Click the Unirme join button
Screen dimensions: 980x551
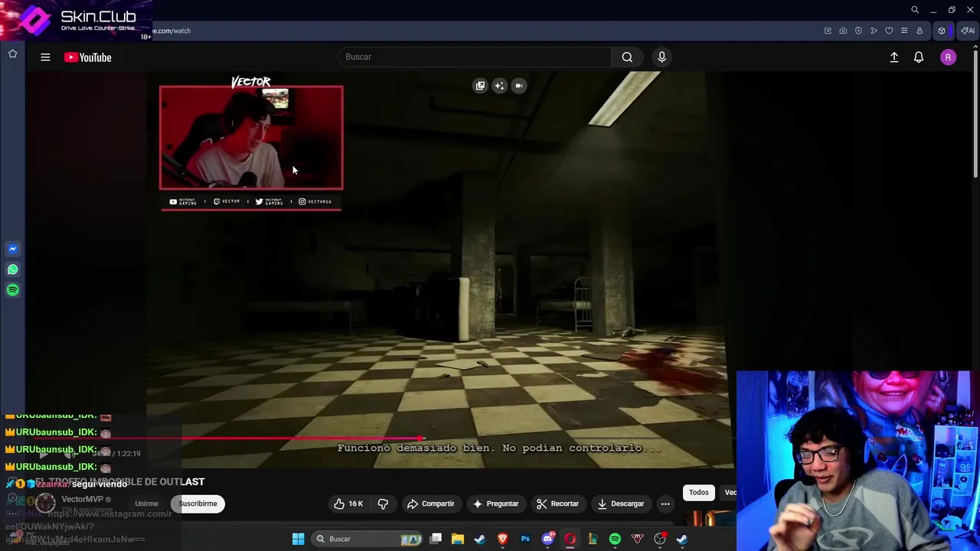pos(146,504)
